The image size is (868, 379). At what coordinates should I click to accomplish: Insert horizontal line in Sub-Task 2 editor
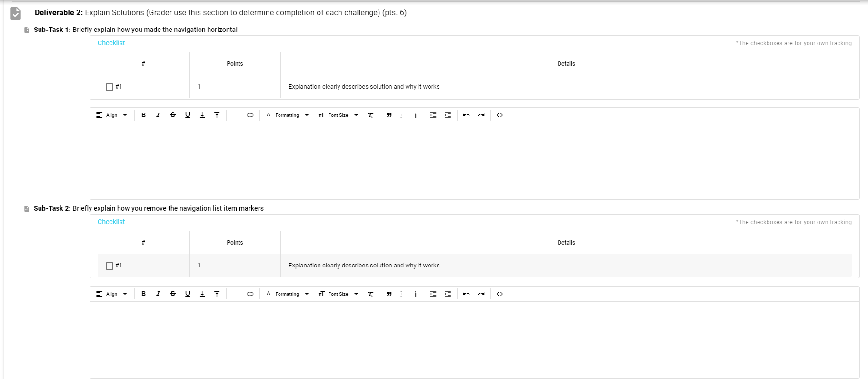point(235,294)
